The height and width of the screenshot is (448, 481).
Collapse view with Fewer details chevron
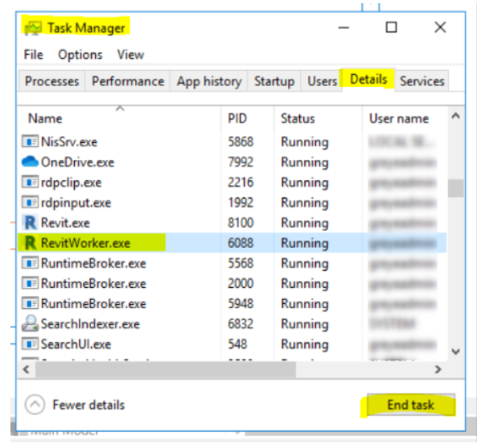[35, 405]
